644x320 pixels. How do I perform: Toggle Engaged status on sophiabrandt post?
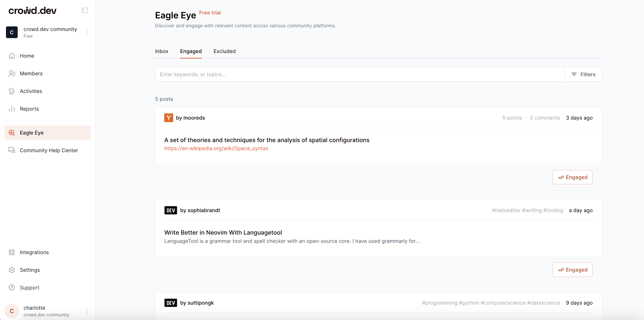pos(572,270)
